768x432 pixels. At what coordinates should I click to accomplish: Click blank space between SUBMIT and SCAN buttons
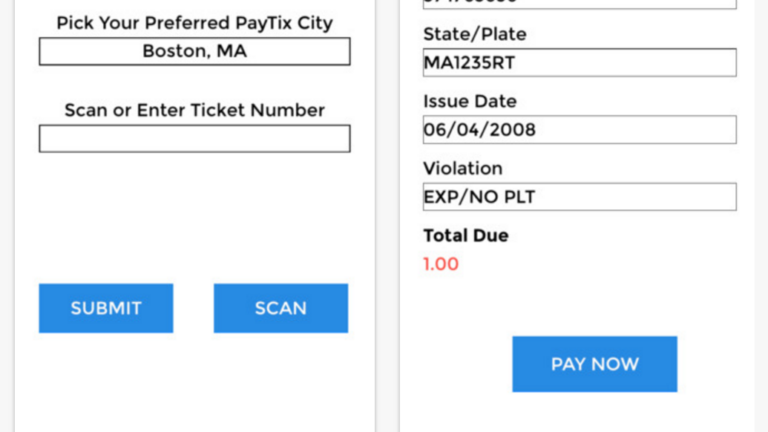click(x=193, y=308)
